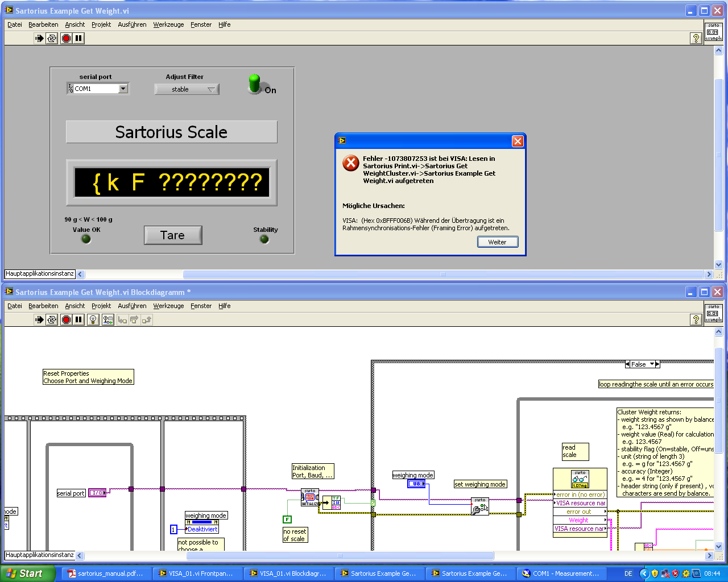The image size is (728, 582).
Task: Open the Adjust Filter stable dropdown
Action: (x=187, y=89)
